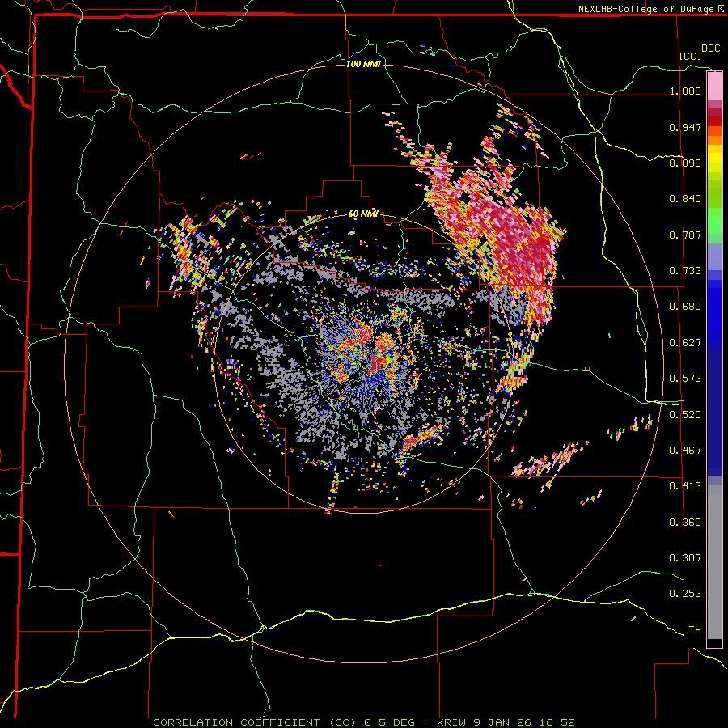The width and height of the screenshot is (728, 728).
Task: Click the 0.307 scale value
Action: point(685,558)
